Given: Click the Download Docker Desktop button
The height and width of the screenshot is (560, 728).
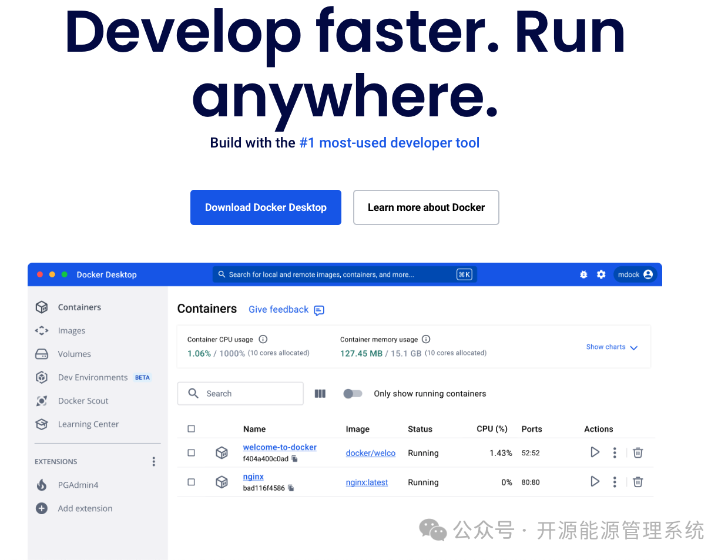Looking at the screenshot, I should point(266,207).
